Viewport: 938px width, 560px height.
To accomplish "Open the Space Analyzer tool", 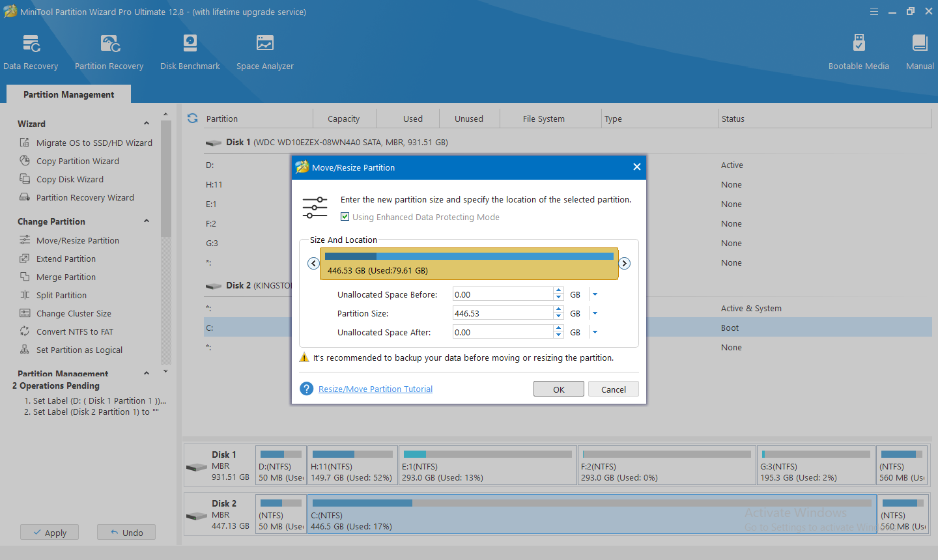I will (x=265, y=52).
